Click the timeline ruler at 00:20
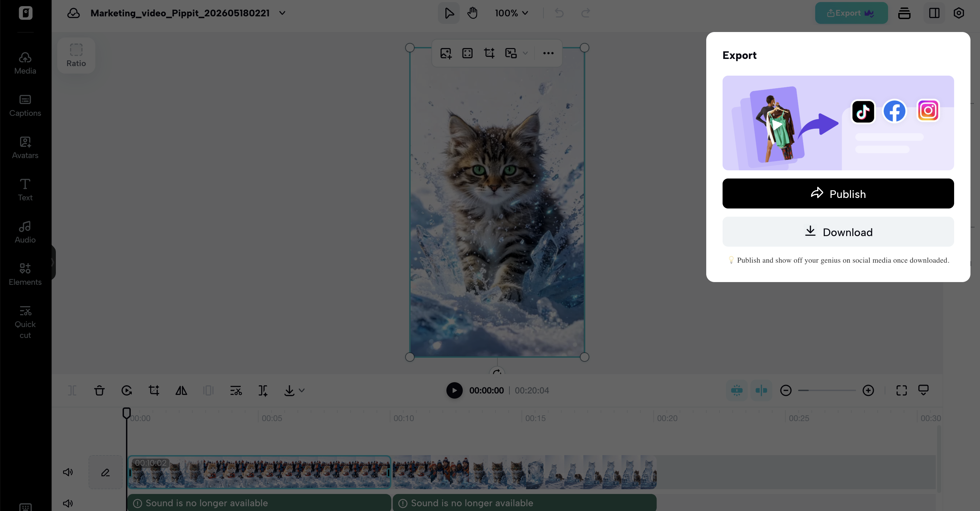The height and width of the screenshot is (511, 980). (x=667, y=418)
